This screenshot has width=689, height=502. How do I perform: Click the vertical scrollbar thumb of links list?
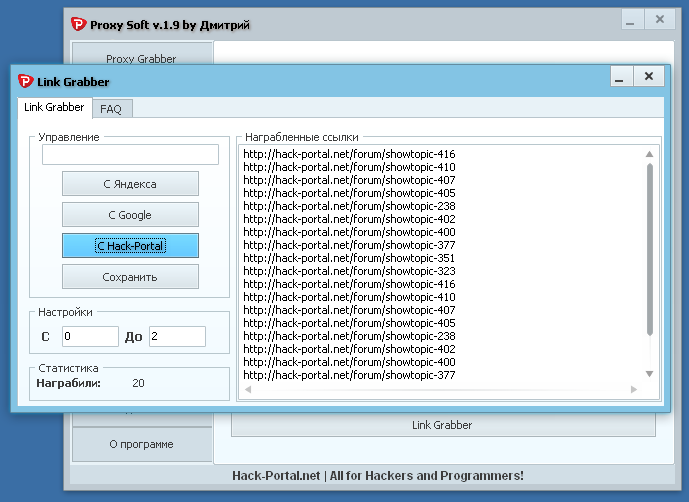(649, 249)
